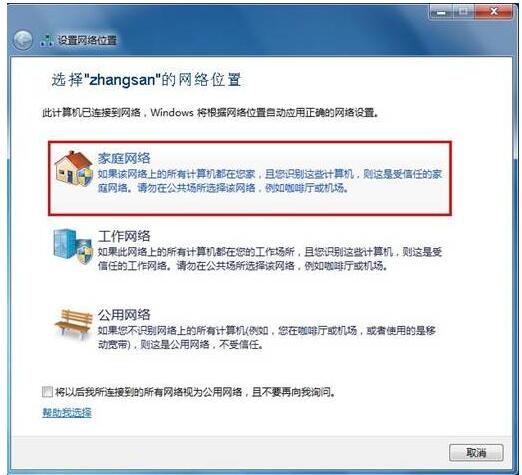Image resolution: width=522 pixels, height=475 pixels.
Task: Enable the treat future networks as public checkbox
Action: point(47,391)
